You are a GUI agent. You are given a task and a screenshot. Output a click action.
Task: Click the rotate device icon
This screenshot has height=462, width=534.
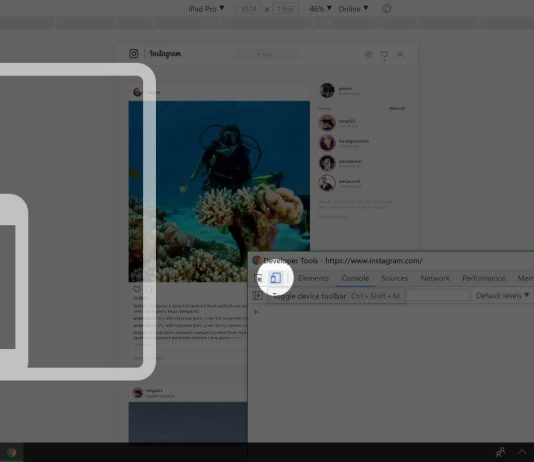click(x=387, y=9)
